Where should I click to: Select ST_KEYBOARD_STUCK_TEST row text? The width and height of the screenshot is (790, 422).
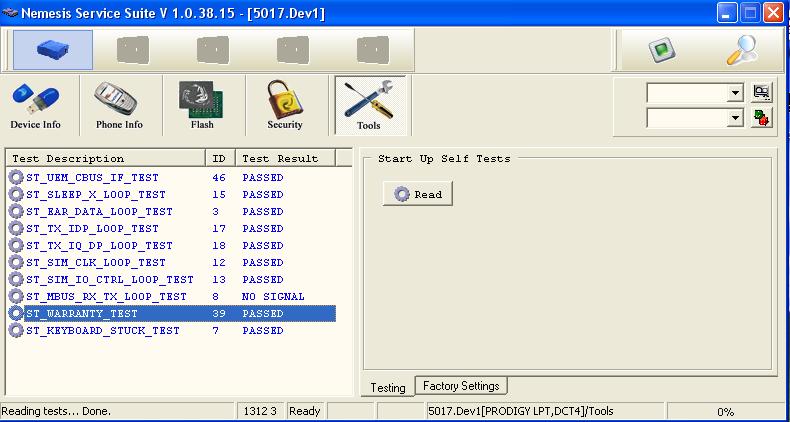[x=103, y=331]
